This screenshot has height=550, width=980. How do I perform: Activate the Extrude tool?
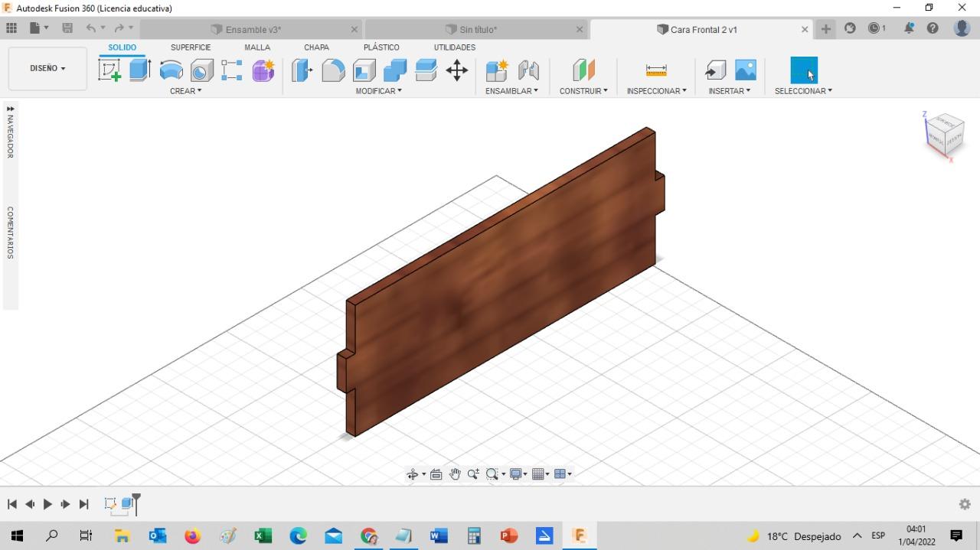(139, 70)
